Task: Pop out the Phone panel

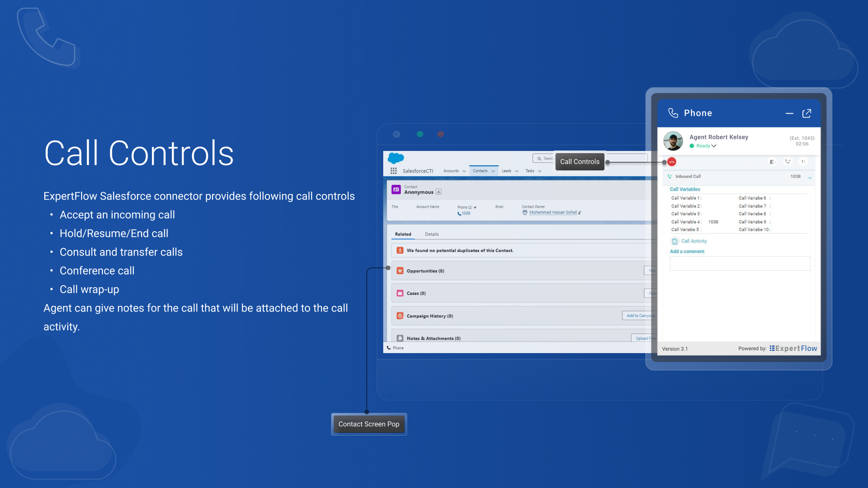Action: (806, 114)
